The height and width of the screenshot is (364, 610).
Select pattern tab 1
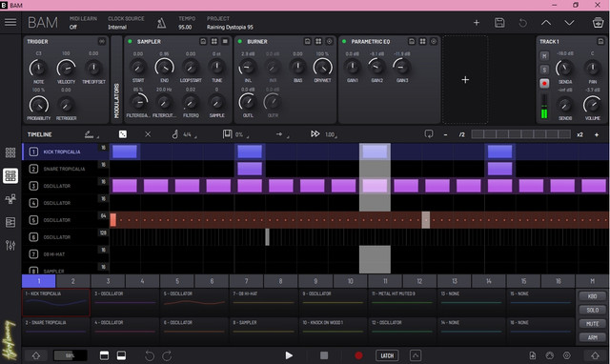click(39, 281)
